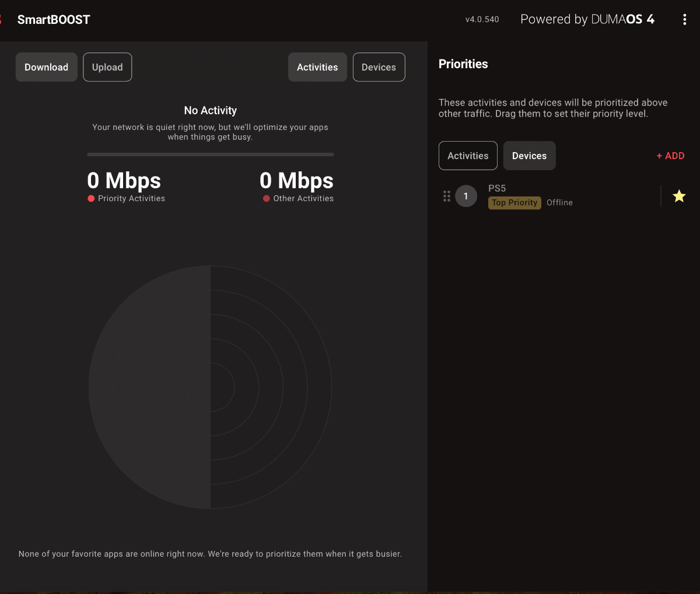Click the v4.0.540 version label

pos(482,19)
